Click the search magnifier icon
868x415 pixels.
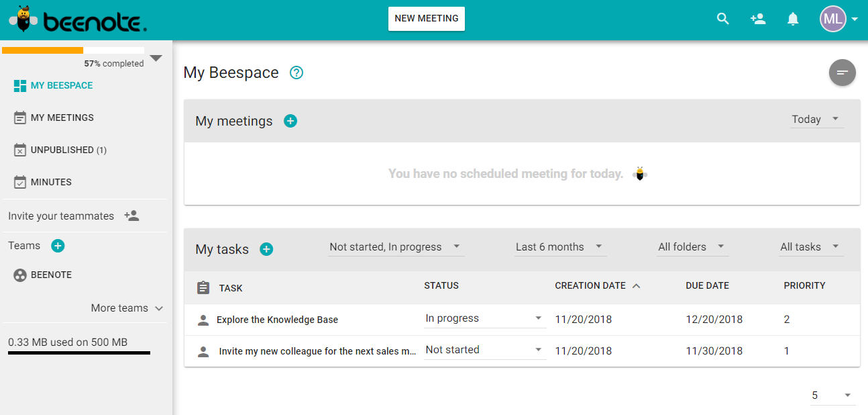point(722,19)
